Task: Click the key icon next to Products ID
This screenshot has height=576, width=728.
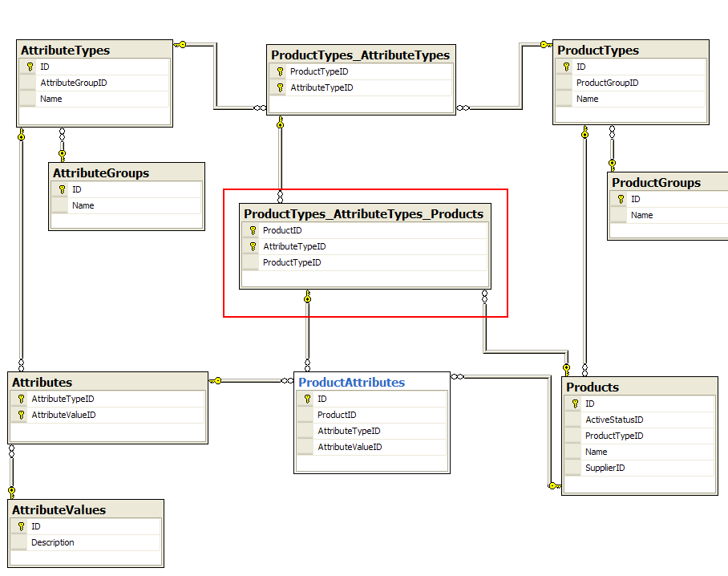Action: 574,404
